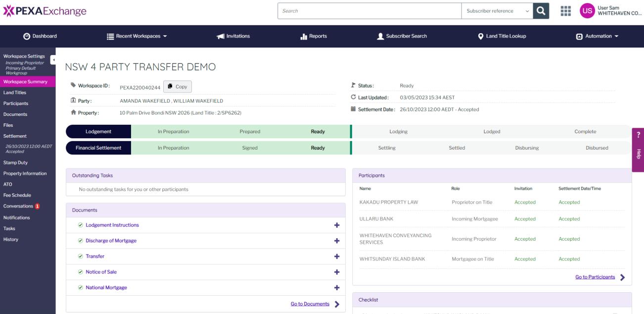Follow the Go to Documents link
Image resolution: width=644 pixels, height=314 pixels.
310,304
